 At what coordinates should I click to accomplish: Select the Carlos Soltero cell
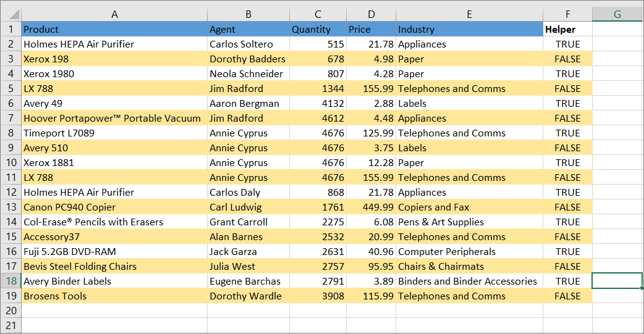pyautogui.click(x=248, y=44)
